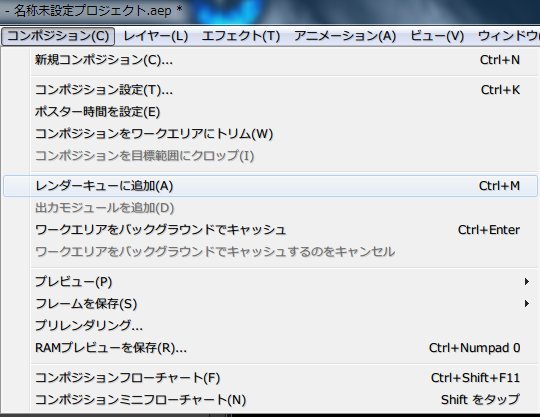540x417 pixels.
Task: Open the ビュー(V) menu
Action: pos(437,36)
